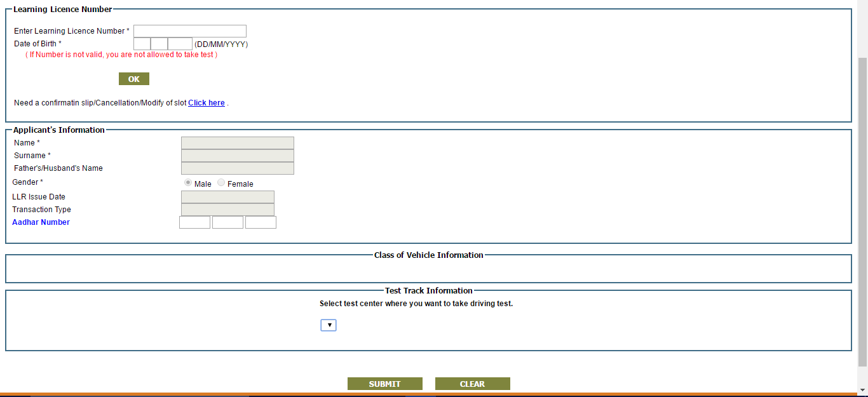The width and height of the screenshot is (868, 397).
Task: Click the Class of Vehicle Information section
Action: pyautogui.click(x=429, y=268)
